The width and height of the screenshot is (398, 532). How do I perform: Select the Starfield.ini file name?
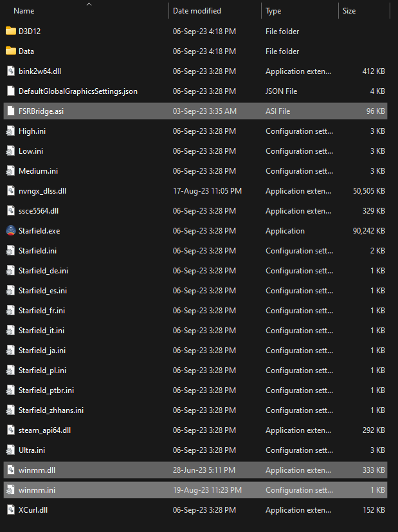tap(37, 251)
